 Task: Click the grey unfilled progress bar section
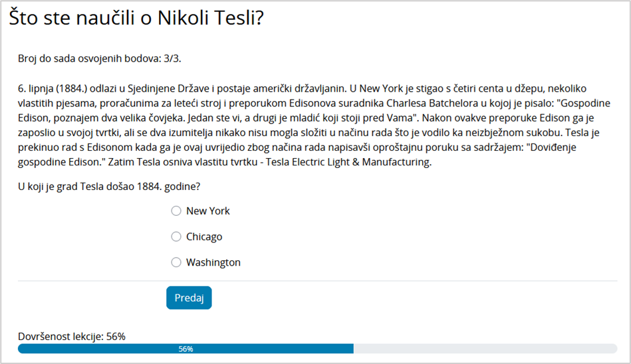tap(485, 349)
